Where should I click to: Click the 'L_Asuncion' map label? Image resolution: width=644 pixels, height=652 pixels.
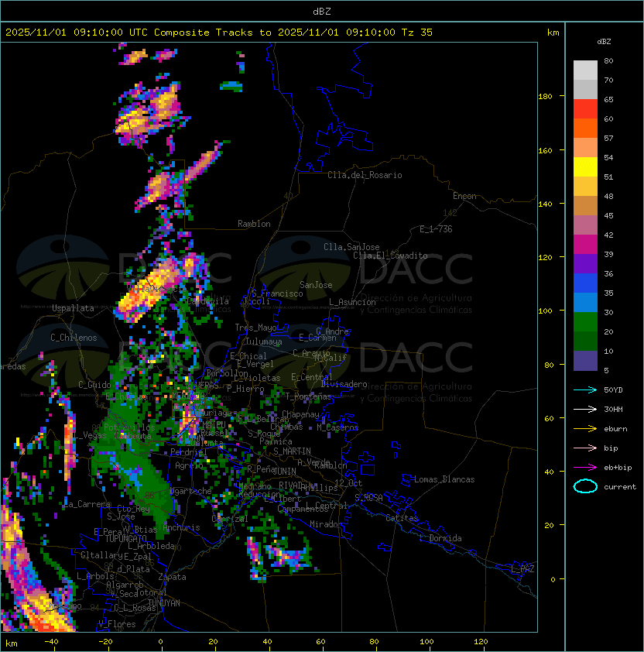point(352,302)
